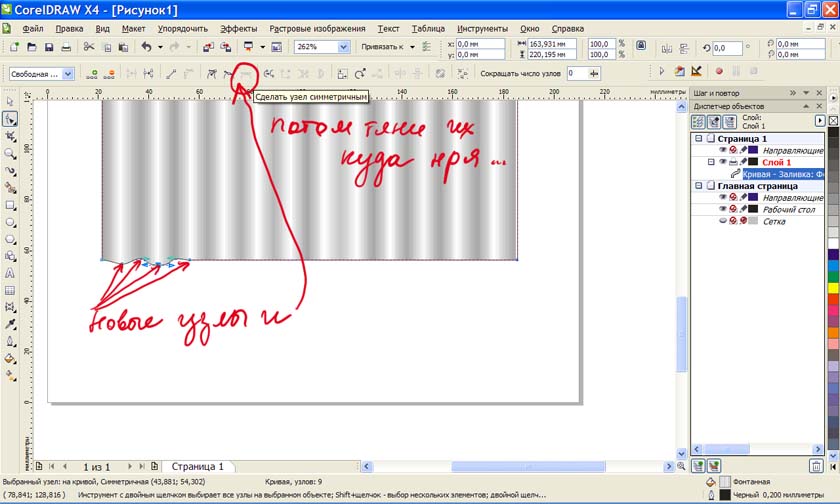Select the Zoom tool in toolbox
This screenshot has height=504, width=840.
pos(10,153)
